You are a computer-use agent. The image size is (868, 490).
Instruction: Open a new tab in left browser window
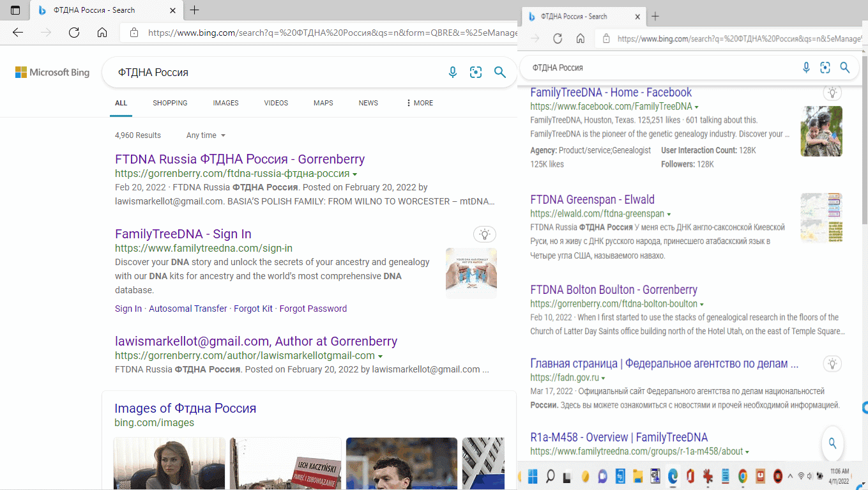coord(195,10)
